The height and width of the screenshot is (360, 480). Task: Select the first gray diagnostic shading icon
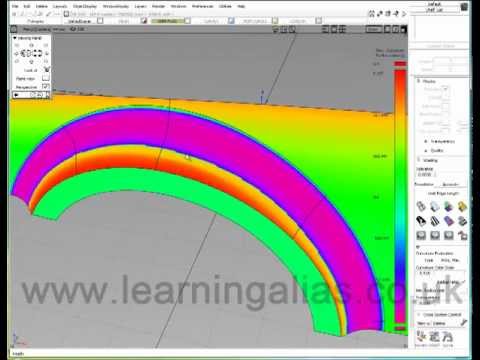(x=421, y=206)
